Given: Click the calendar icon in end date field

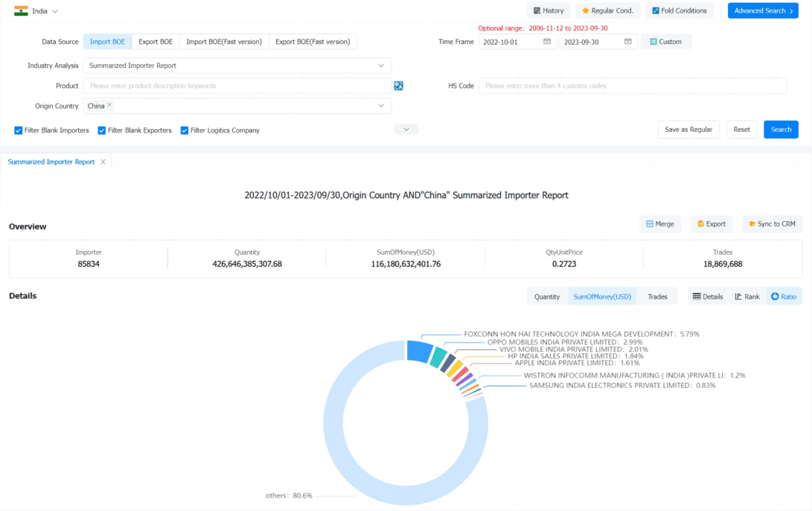Looking at the screenshot, I should [627, 42].
